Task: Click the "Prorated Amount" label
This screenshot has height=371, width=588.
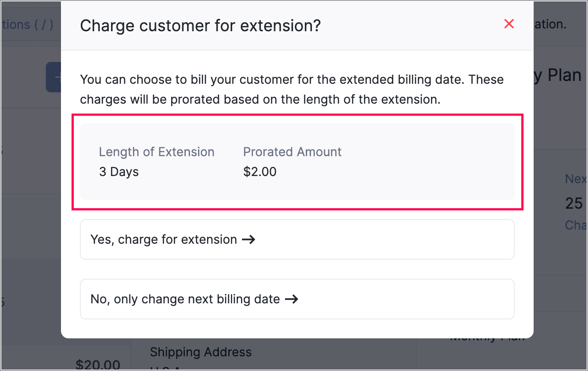Action: click(292, 152)
